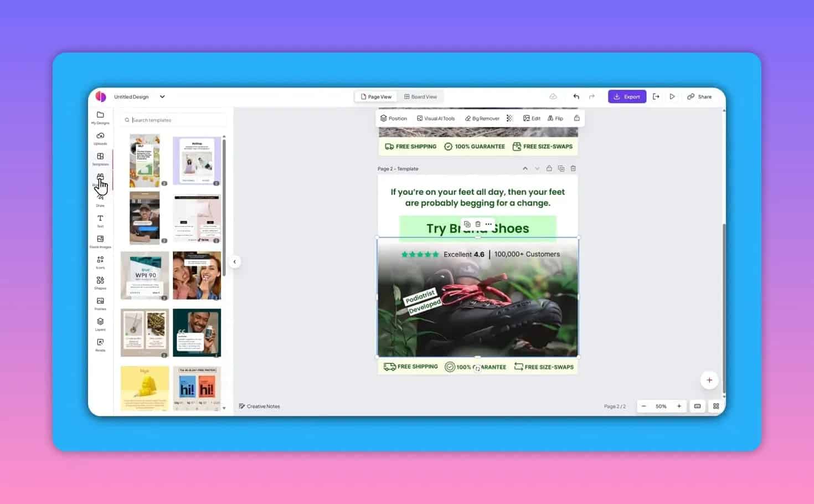Open the Icons library panel
Image resolution: width=814 pixels, height=504 pixels.
[100, 262]
